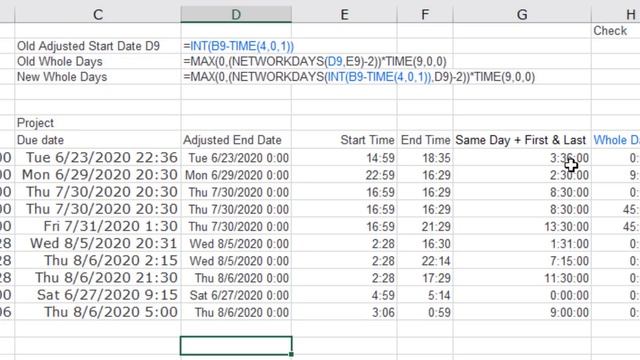Click the 'Due date' header cell

[x=40, y=140]
